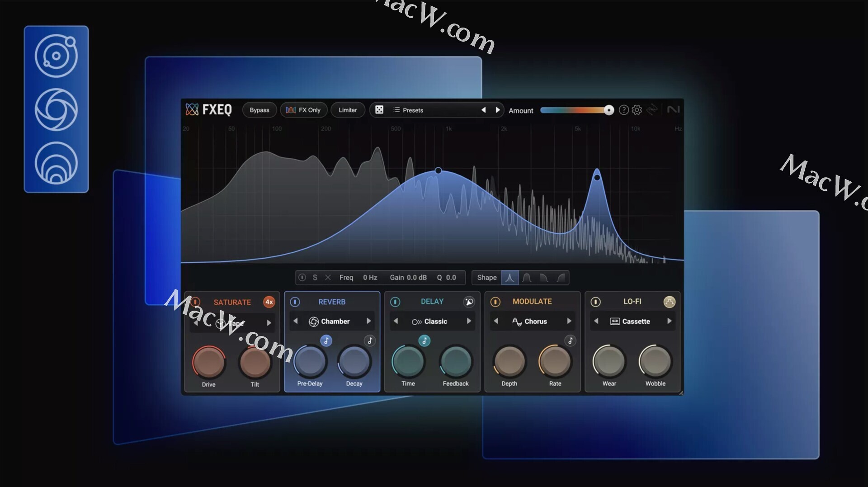Click the dimmed iZotope icon beside settings
The width and height of the screenshot is (868, 487).
click(652, 110)
